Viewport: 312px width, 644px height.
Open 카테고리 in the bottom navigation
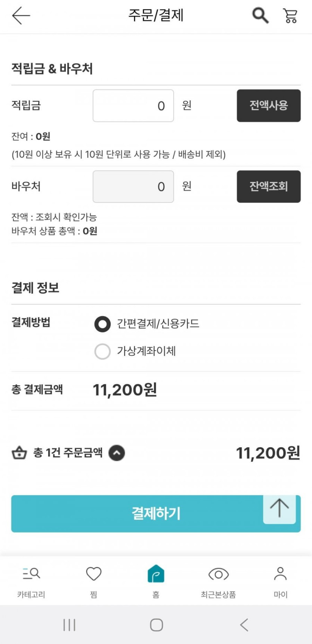tap(31, 580)
